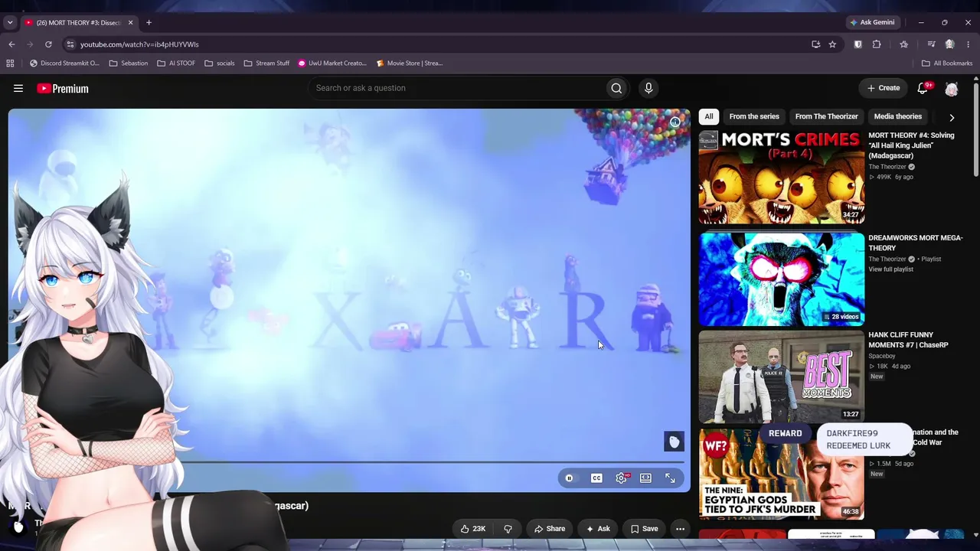This screenshot has width=980, height=551.
Task: Select the From the series chip
Action: [754, 116]
